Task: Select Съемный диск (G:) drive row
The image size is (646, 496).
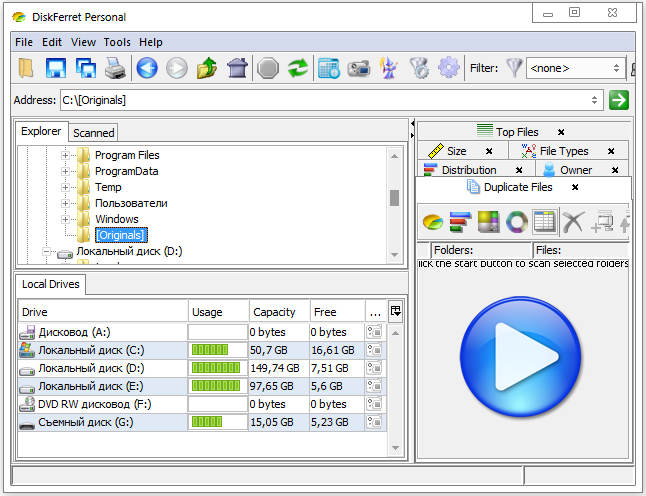Action: tap(202, 422)
